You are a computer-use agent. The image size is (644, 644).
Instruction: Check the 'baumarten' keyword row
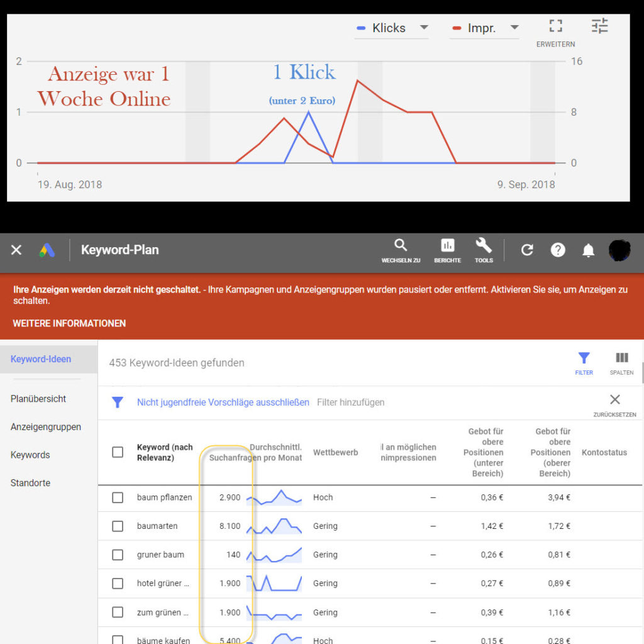click(x=117, y=526)
